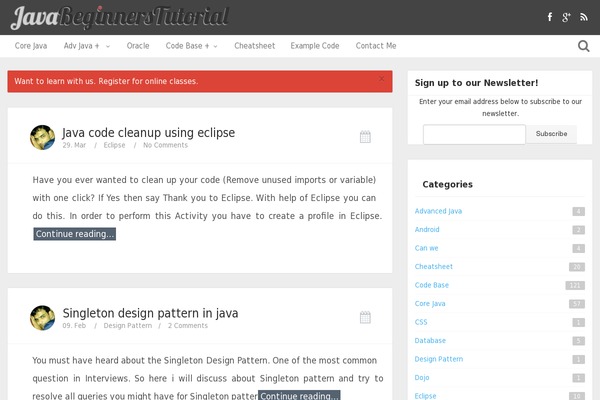Viewport: 600px width, 400px height.
Task: Go to the JavaBeginnersTutorial logo home
Action: 121,16
